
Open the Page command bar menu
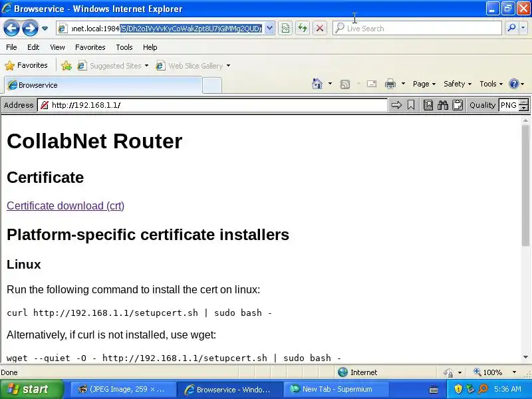(424, 84)
